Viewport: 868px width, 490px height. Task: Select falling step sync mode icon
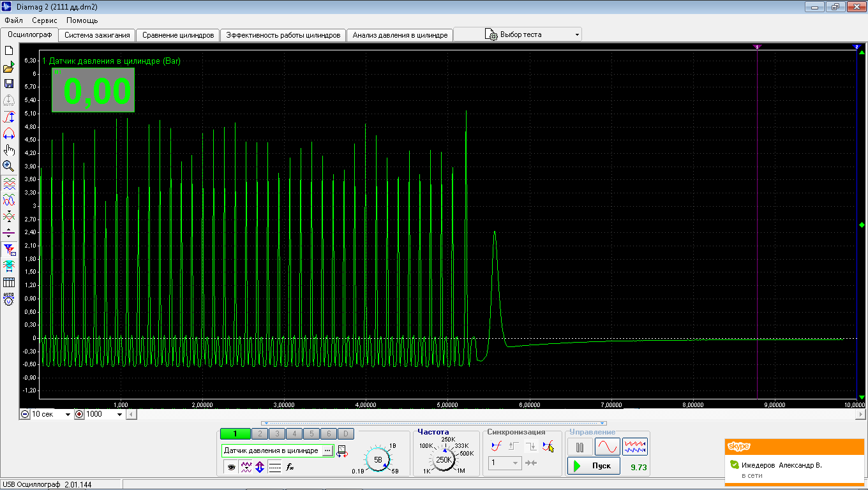coord(531,446)
